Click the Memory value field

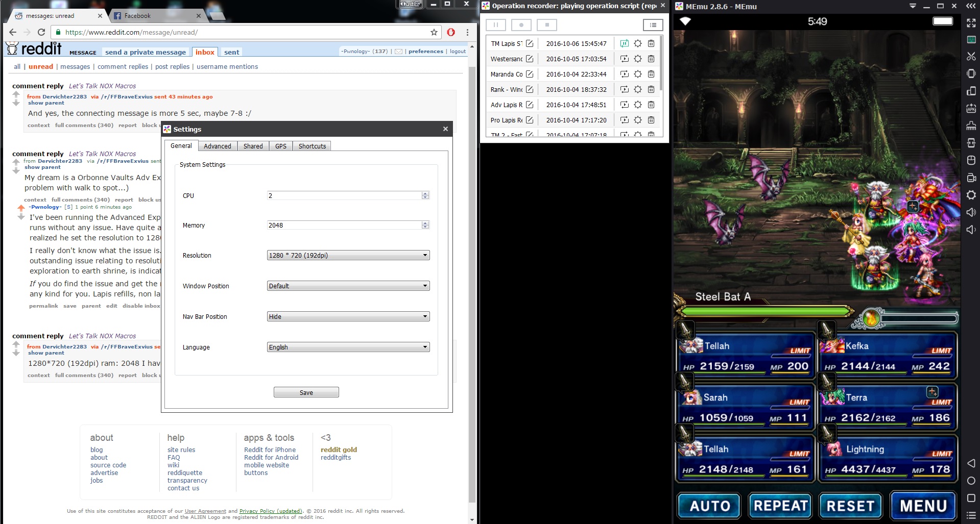tap(345, 225)
